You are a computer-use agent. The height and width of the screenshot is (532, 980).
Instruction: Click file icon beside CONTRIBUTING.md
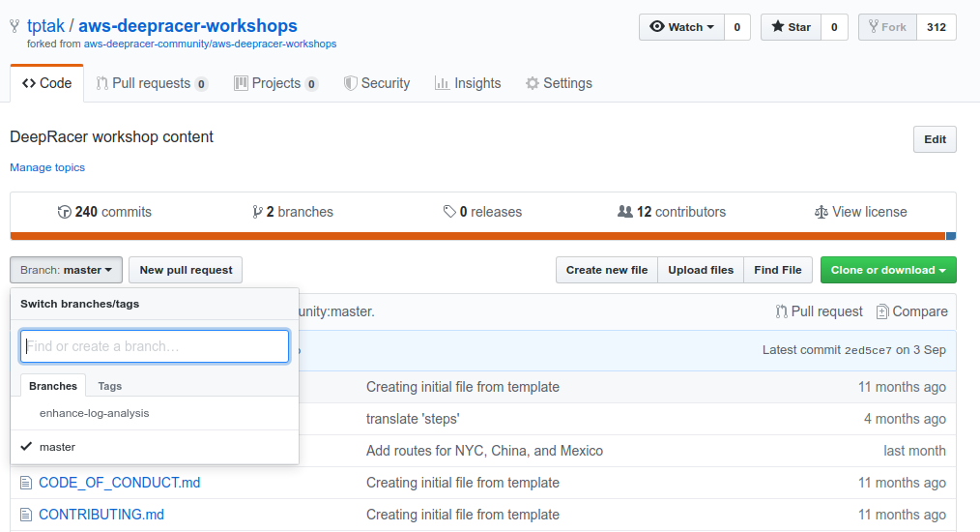(x=26, y=515)
